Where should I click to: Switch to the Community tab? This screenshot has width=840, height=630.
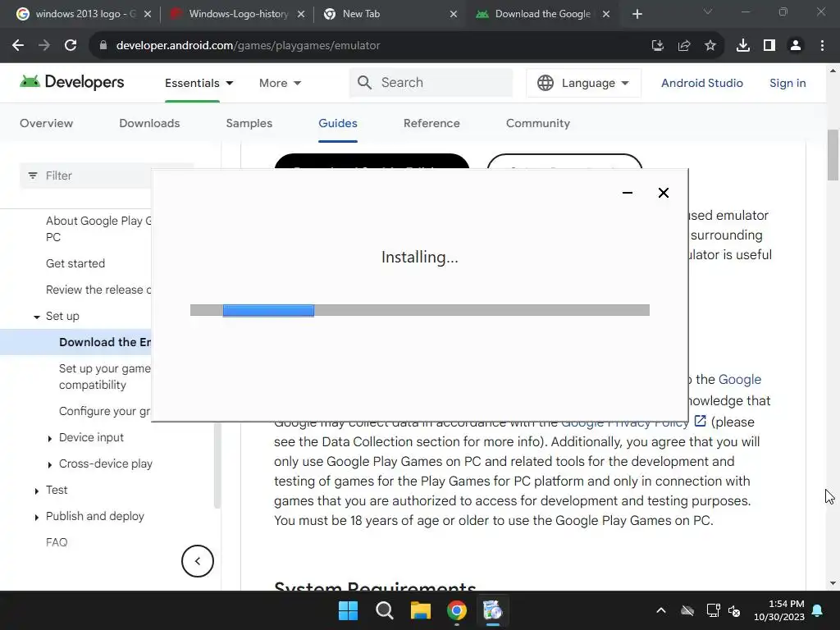point(538,123)
